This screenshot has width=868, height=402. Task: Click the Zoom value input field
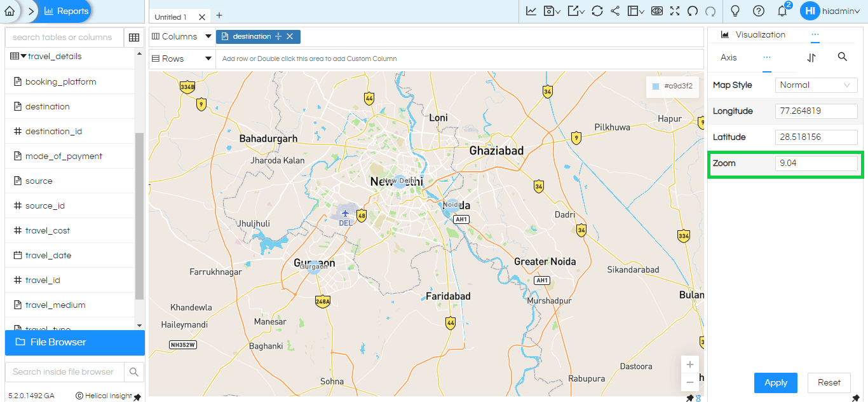pyautogui.click(x=817, y=163)
